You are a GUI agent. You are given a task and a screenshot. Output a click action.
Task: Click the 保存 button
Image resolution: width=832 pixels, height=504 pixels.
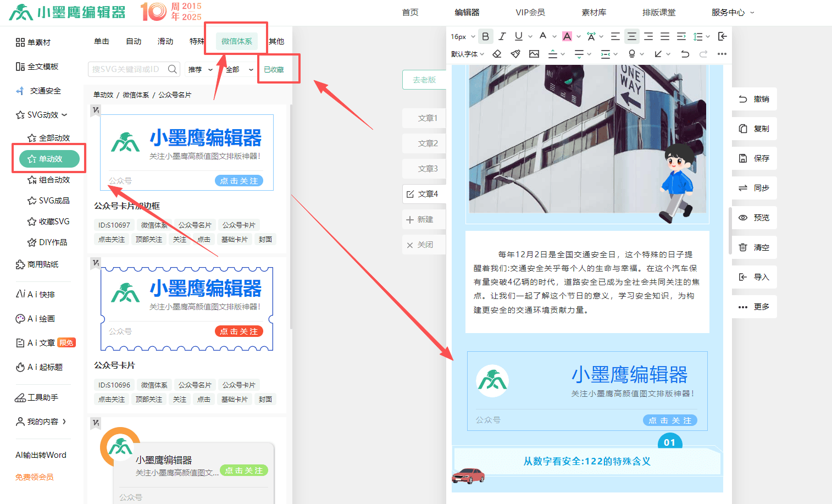pos(755,158)
